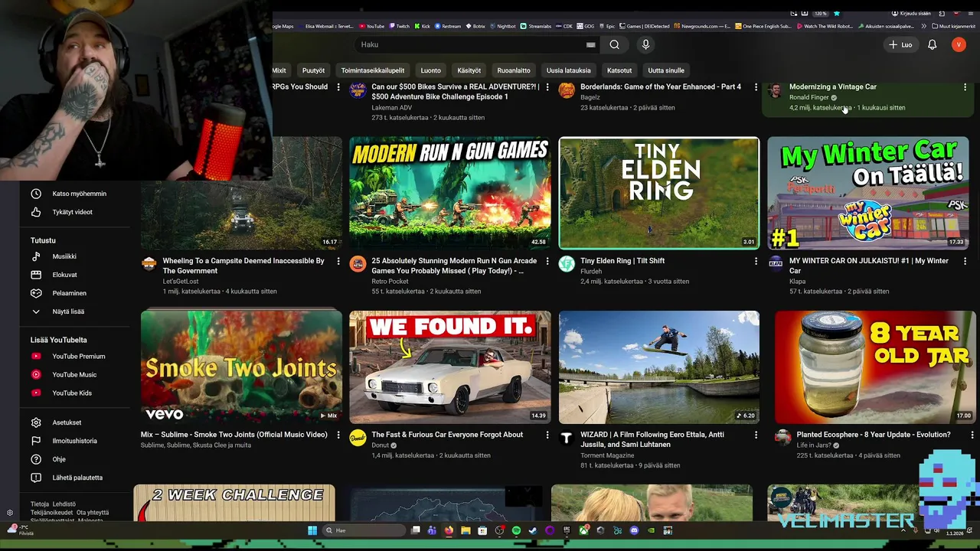Open Discord from the taskbar
The width and height of the screenshot is (980, 551).
point(634,530)
